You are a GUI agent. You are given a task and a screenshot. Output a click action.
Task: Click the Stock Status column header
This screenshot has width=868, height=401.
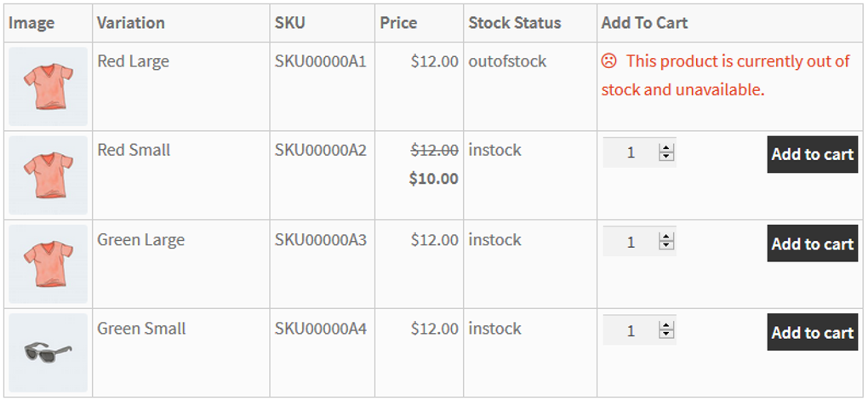tap(514, 23)
